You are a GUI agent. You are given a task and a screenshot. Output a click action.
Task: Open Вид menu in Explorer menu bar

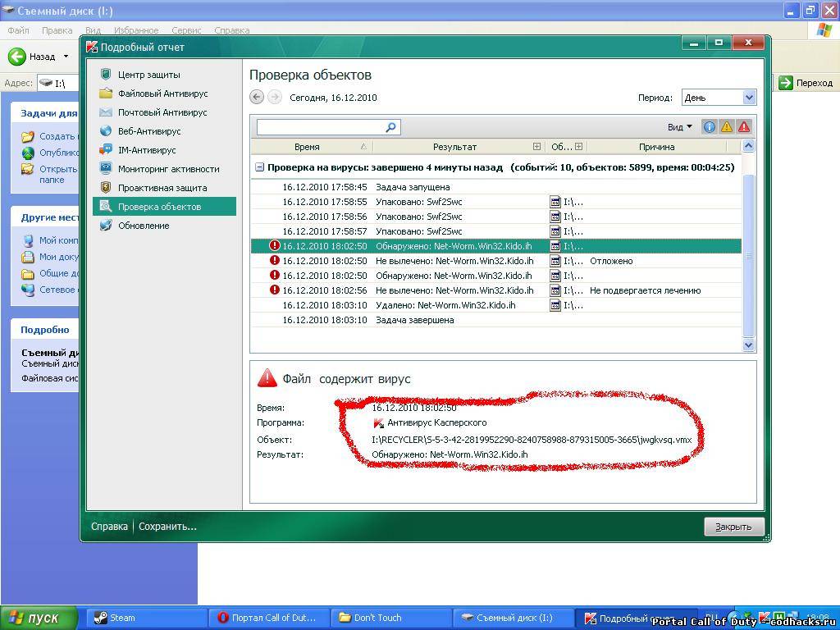coord(94,30)
